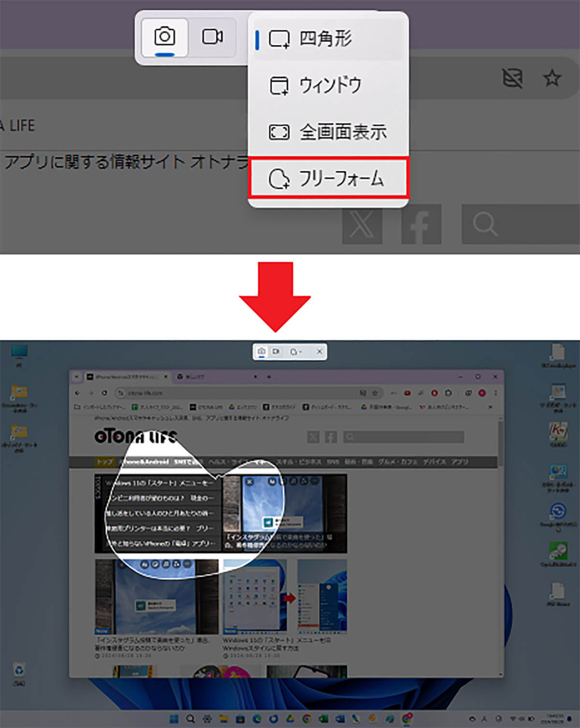The image size is (580, 728).
Task: Click the OTONA LIFE site logo
Action: point(136,436)
